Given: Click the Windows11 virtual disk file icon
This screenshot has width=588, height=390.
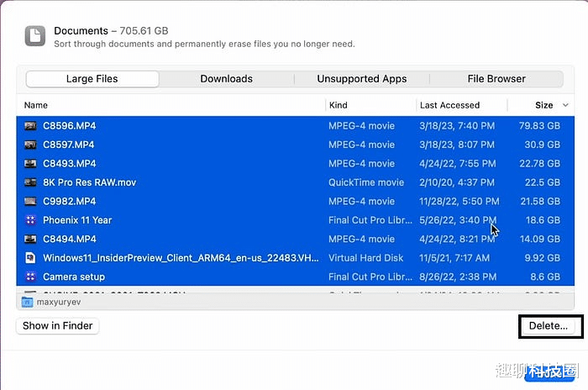Looking at the screenshot, I should [x=30, y=258].
